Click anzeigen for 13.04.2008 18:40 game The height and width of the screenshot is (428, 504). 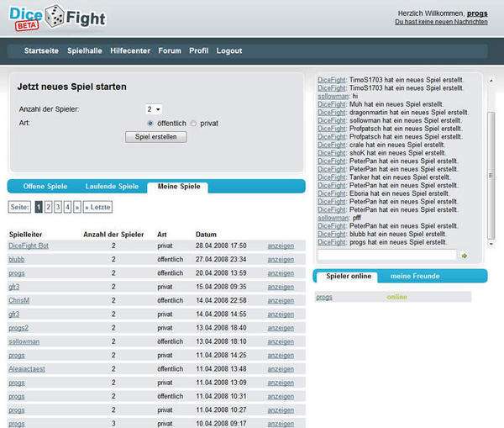pos(281,328)
